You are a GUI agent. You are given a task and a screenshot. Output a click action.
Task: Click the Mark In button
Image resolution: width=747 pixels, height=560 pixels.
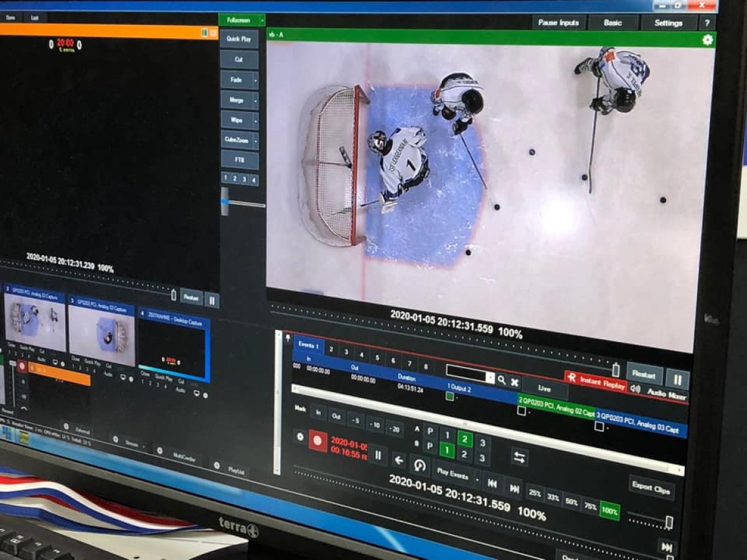(x=318, y=412)
